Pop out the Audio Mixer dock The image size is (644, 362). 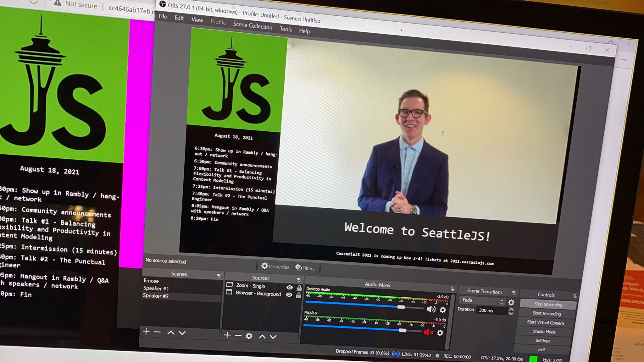pos(452,289)
